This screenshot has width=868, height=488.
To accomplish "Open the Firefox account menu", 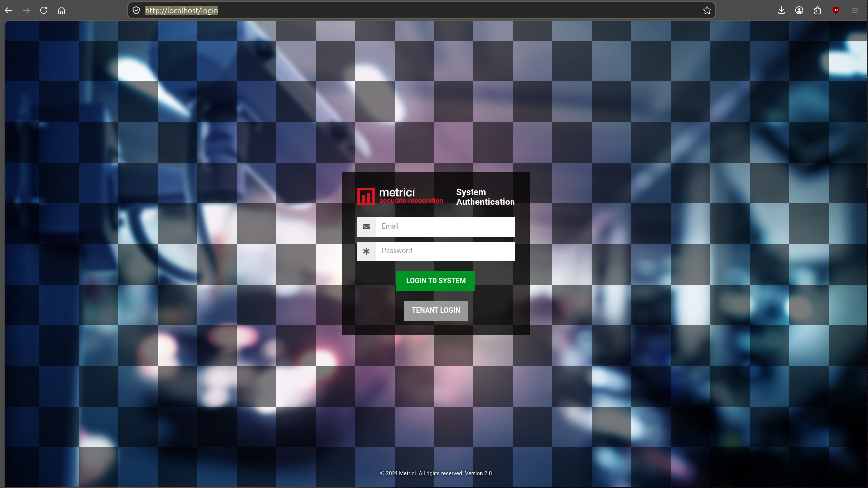I will point(799,10).
